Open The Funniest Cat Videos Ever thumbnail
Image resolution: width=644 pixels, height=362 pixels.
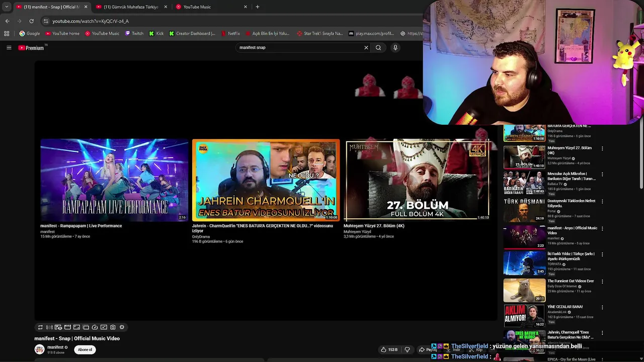coord(524,290)
